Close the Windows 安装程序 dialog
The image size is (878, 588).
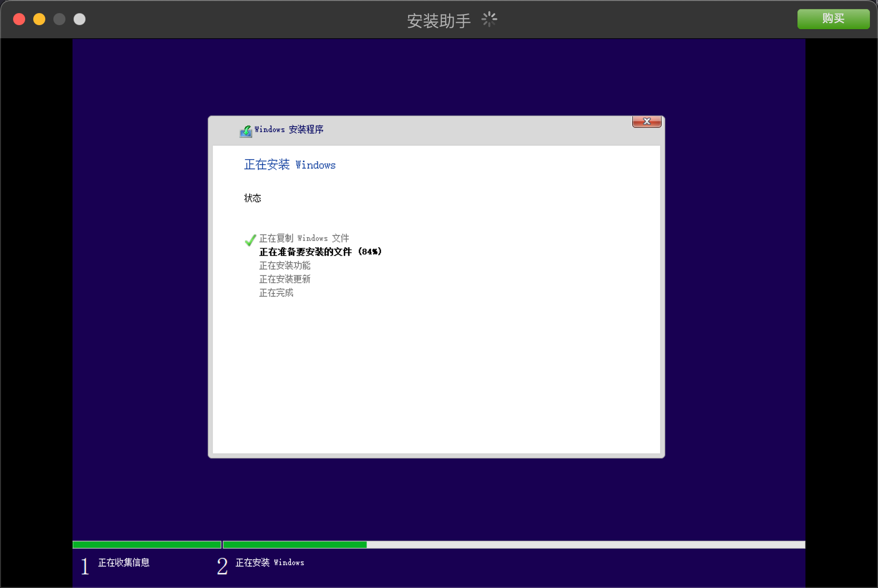click(647, 122)
